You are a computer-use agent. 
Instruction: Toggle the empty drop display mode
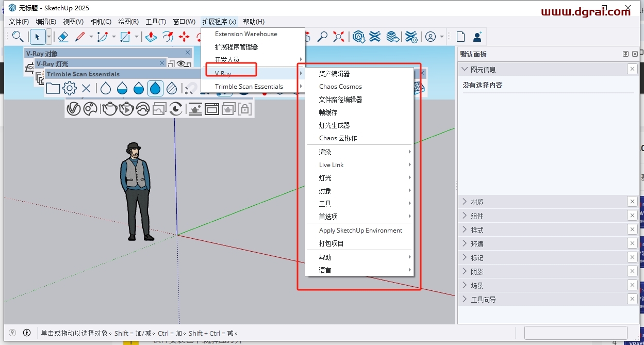106,88
